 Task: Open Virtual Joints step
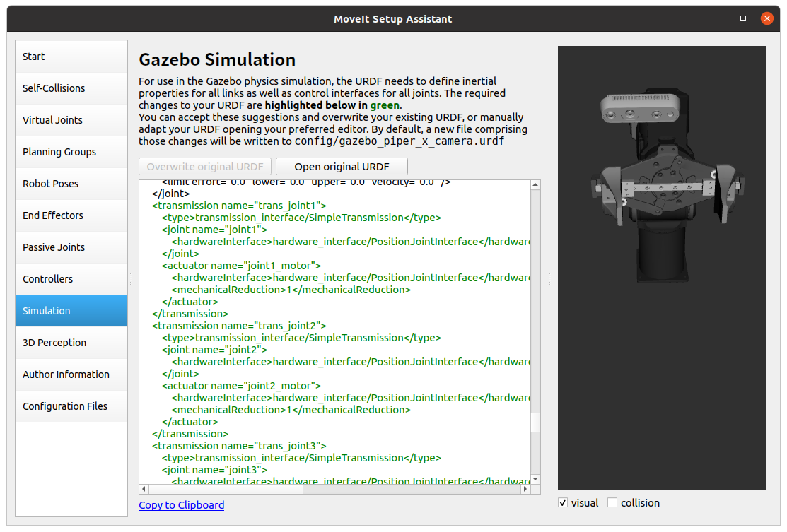pyautogui.click(x=71, y=120)
